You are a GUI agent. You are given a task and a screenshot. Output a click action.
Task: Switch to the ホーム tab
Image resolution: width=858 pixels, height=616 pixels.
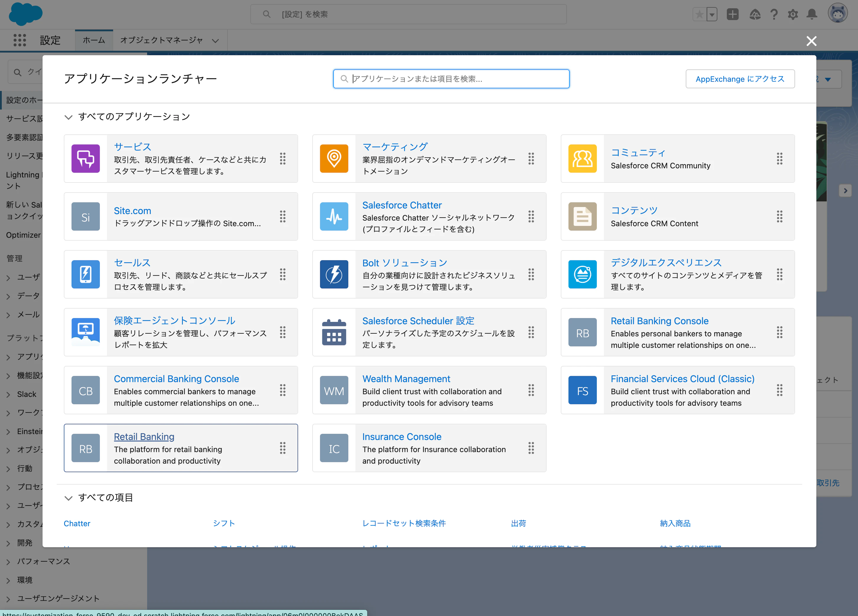94,40
